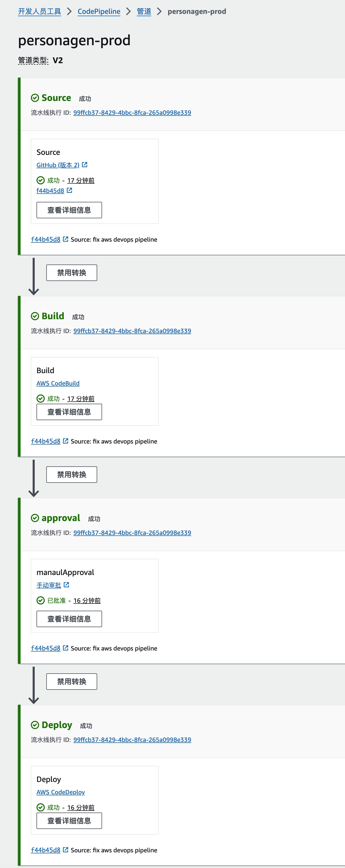Navigate to 管道 breadcrumb link
This screenshot has height=868, width=345.
[144, 12]
